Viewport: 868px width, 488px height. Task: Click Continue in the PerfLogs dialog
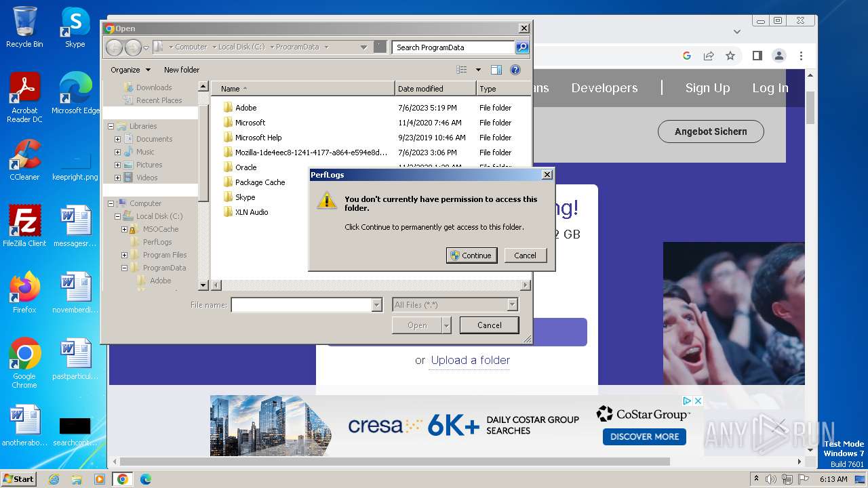point(471,256)
